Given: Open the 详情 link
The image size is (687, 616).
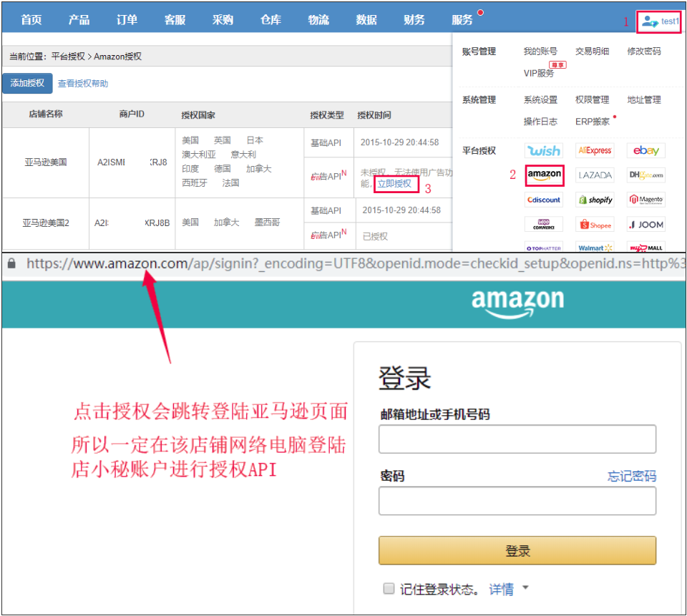Looking at the screenshot, I should coord(501,589).
